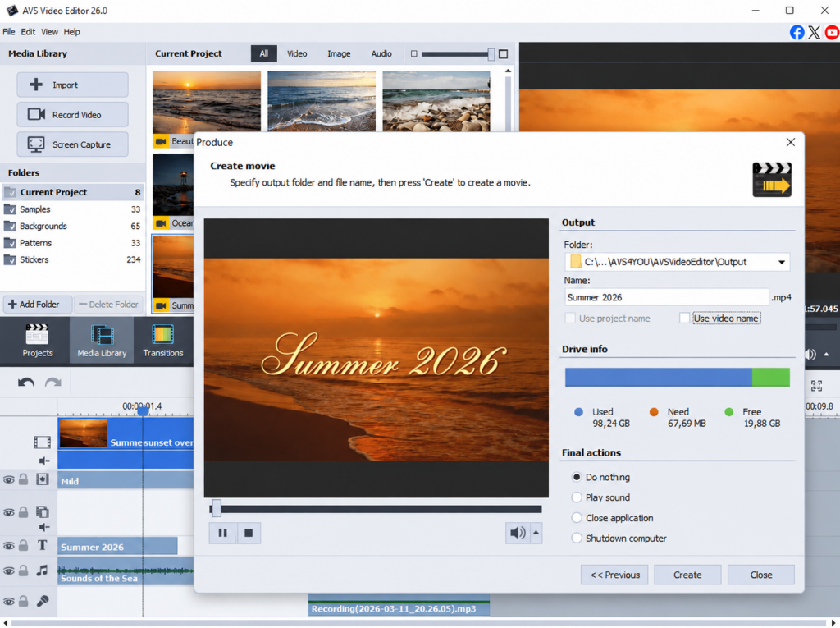Click the voice recording microphone icon

tap(43, 601)
